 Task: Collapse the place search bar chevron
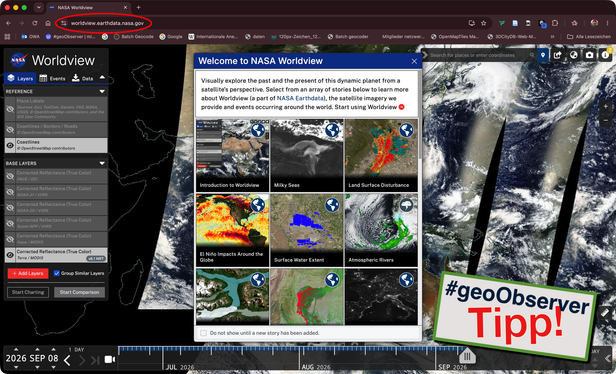pyautogui.click(x=424, y=55)
